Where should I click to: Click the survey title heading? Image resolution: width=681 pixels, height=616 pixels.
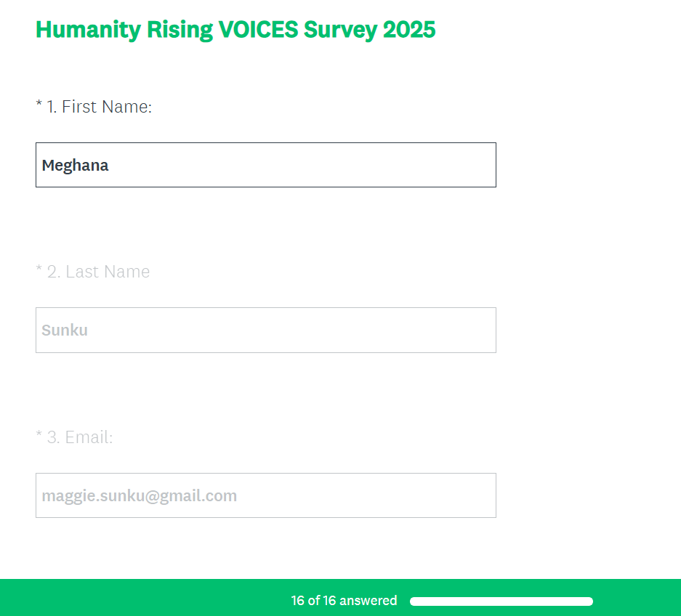click(x=235, y=30)
